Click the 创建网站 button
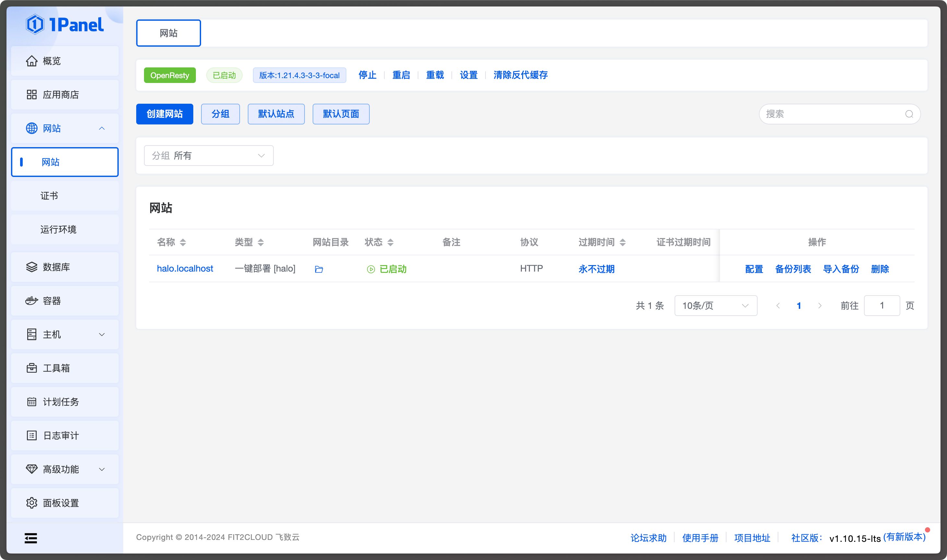Image resolution: width=947 pixels, height=560 pixels. coord(165,114)
